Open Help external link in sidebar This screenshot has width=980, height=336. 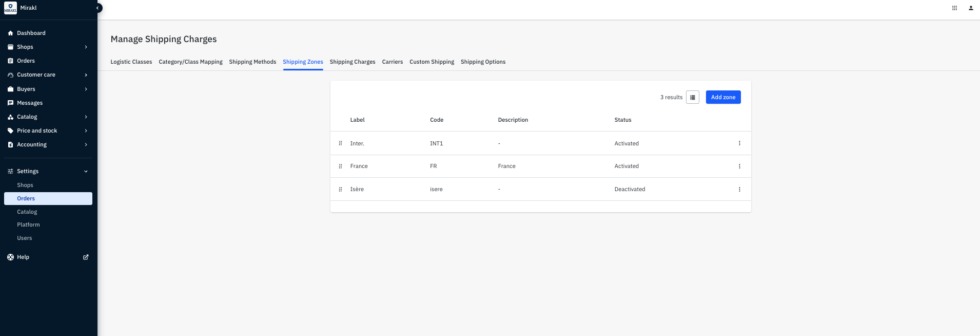[x=86, y=257]
